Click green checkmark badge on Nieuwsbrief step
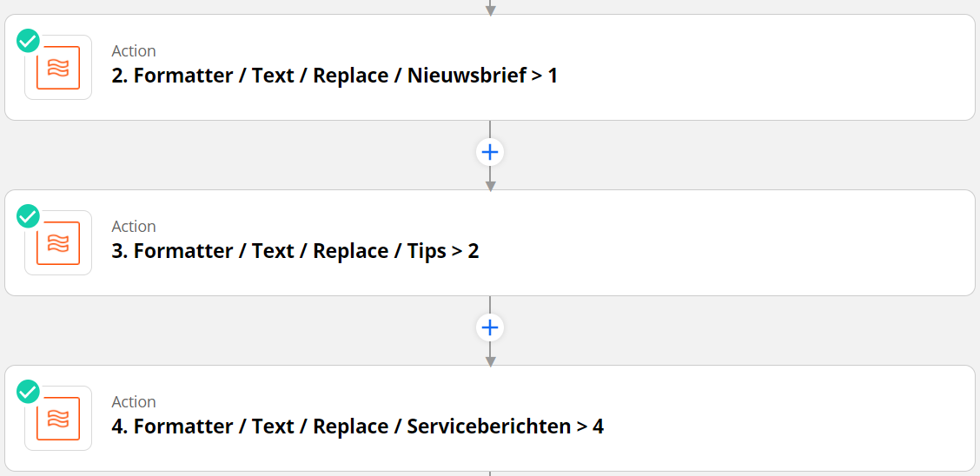Viewport: 980px width, 476px height. pos(29,41)
